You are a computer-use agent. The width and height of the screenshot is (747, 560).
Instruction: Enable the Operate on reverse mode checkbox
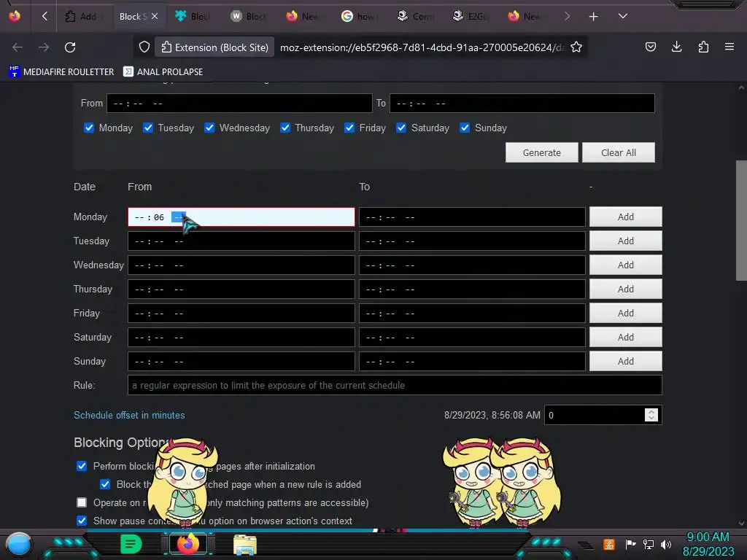point(82,502)
